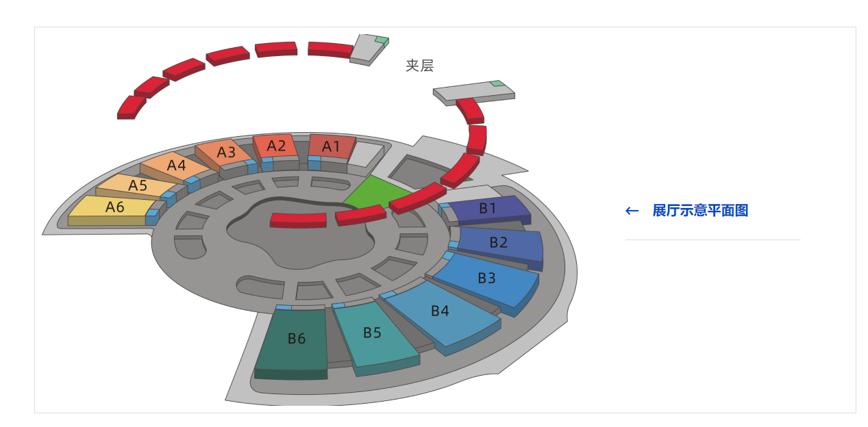Click hall A3 on the floor plan
The height and width of the screenshot is (427, 868).
tap(225, 152)
